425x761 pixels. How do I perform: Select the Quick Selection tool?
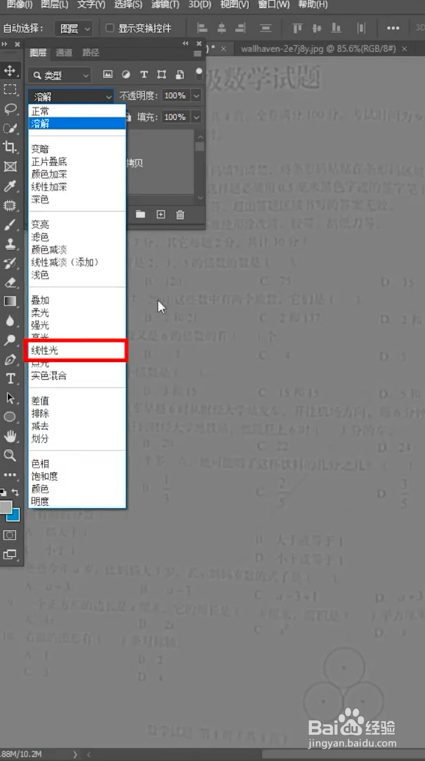coord(10,128)
